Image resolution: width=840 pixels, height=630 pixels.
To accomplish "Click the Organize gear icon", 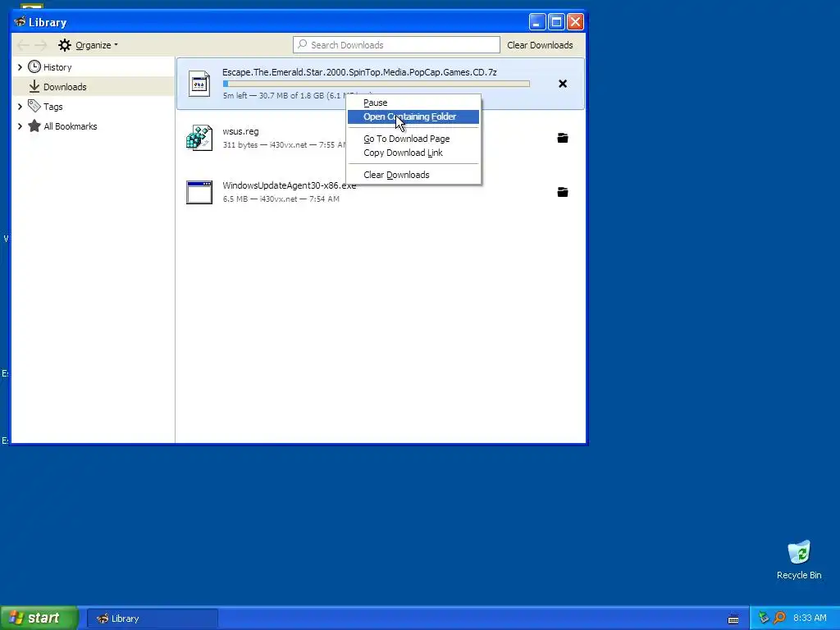I will (x=65, y=45).
